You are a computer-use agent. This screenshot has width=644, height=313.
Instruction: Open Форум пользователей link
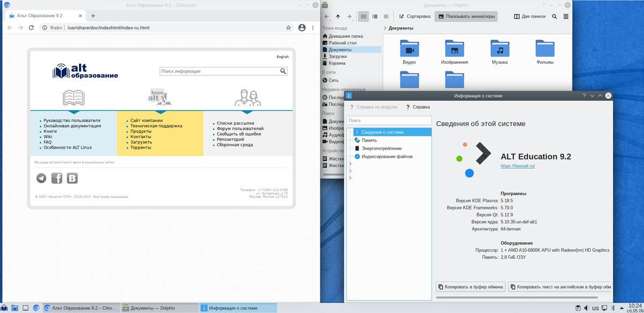240,128
